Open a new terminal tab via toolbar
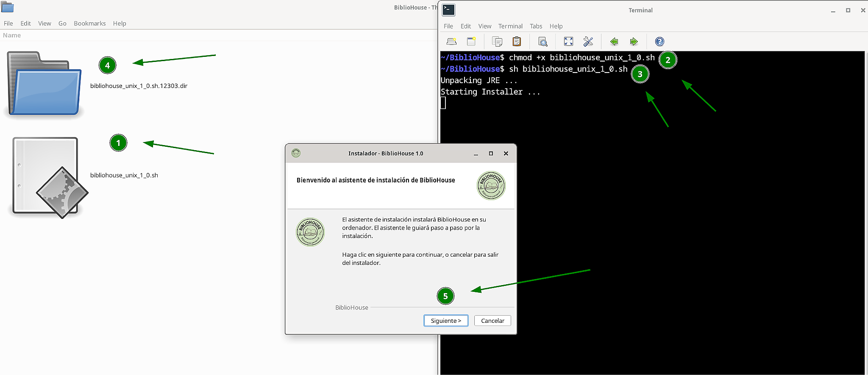The image size is (868, 375). tap(452, 42)
